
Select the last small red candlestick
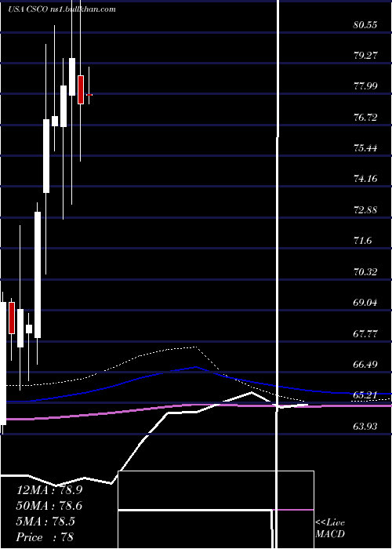pos(89,95)
